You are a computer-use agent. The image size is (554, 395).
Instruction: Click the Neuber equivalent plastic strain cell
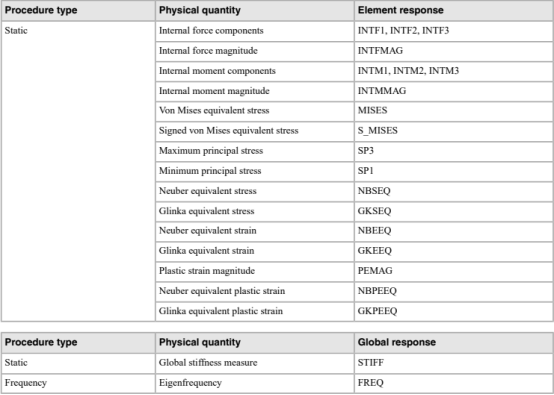(255, 292)
